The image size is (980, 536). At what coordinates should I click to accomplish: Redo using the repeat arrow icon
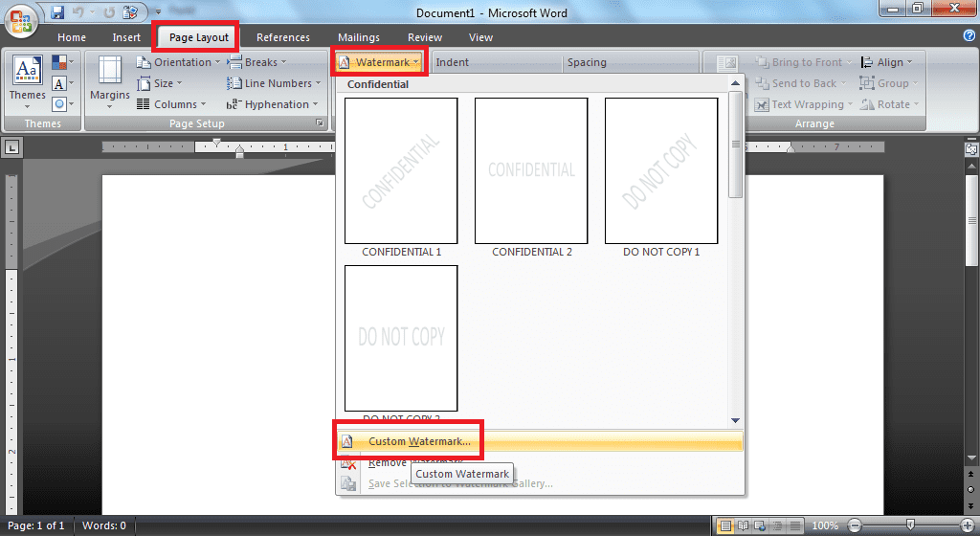coord(109,11)
